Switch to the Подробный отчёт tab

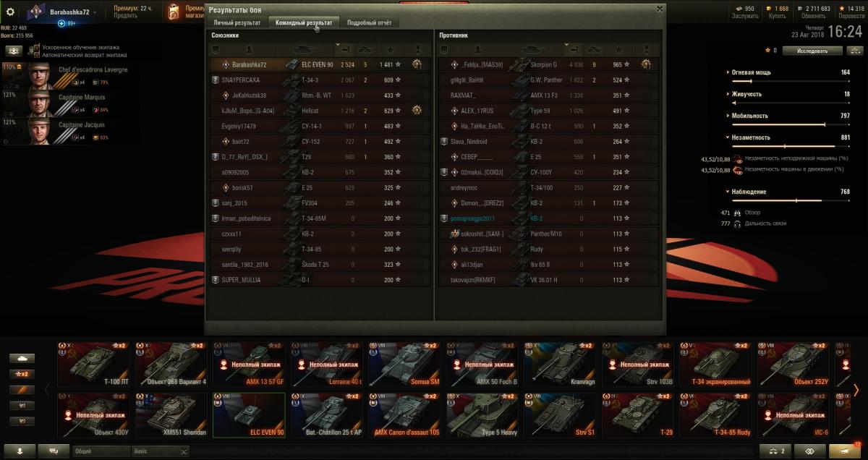[369, 23]
